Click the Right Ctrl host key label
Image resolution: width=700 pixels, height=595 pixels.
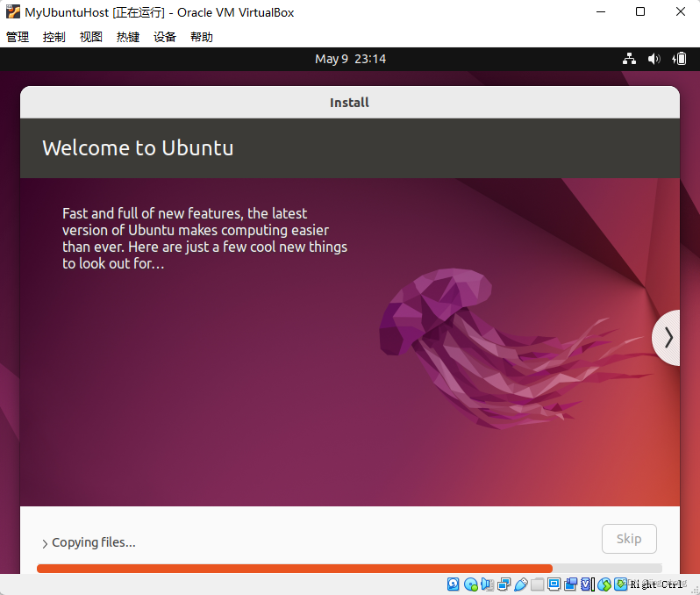click(x=656, y=584)
